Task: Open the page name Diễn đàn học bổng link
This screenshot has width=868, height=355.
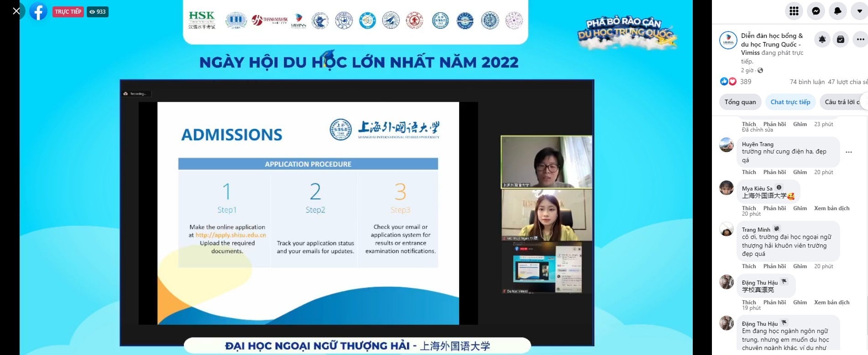Action: (772, 44)
